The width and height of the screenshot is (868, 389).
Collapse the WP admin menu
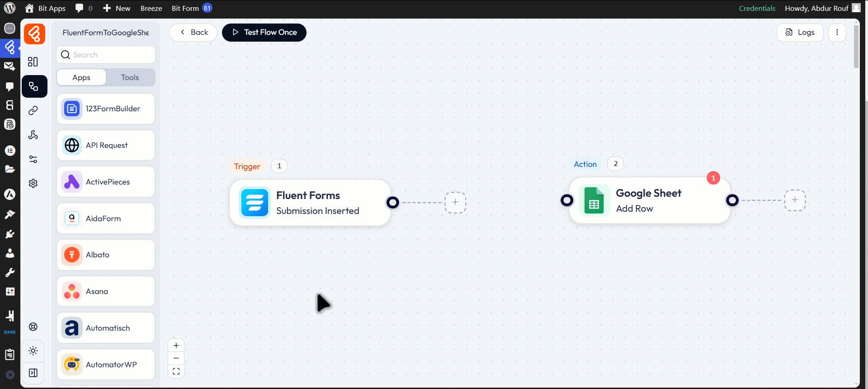(9, 375)
